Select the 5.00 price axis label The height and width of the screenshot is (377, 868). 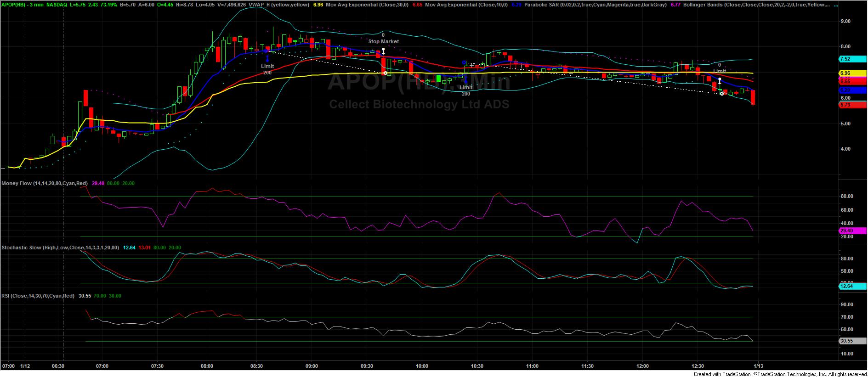[845, 124]
